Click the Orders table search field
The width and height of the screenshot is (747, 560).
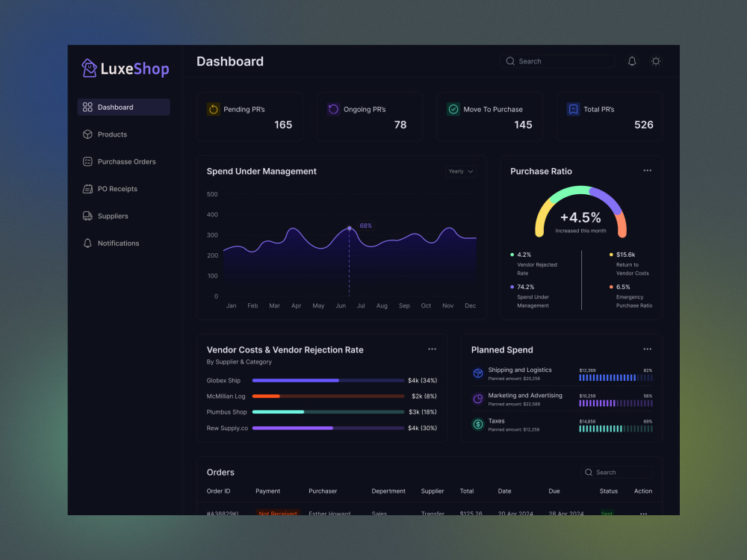tap(616, 473)
